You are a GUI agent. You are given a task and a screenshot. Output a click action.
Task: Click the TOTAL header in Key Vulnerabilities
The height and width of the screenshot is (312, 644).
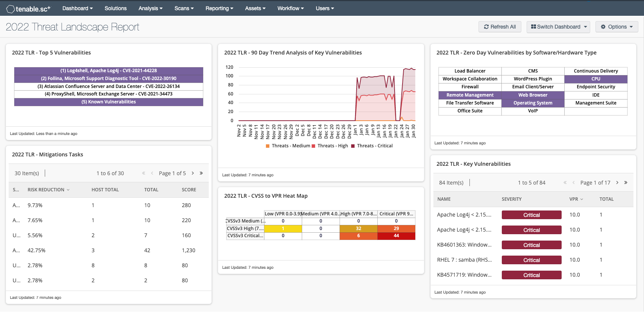coord(606,199)
